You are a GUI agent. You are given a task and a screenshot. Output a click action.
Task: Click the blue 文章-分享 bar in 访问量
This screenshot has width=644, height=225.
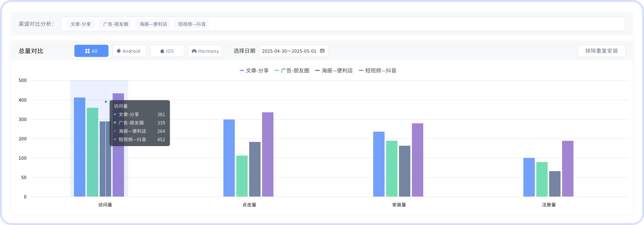(80, 147)
